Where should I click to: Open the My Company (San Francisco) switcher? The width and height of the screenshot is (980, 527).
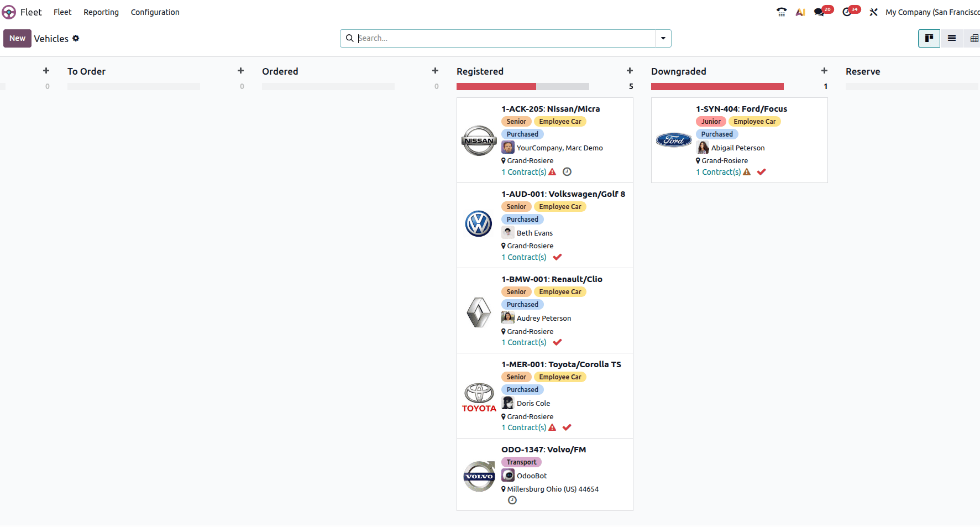[932, 12]
